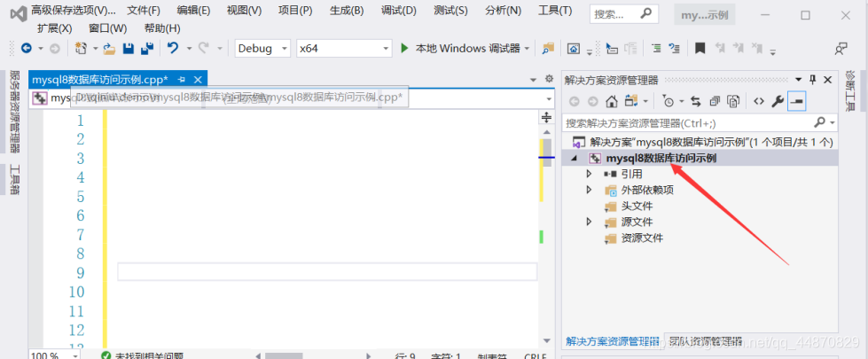Open the debugger target dropdown arrow
The width and height of the screenshot is (868, 359).
click(x=527, y=49)
